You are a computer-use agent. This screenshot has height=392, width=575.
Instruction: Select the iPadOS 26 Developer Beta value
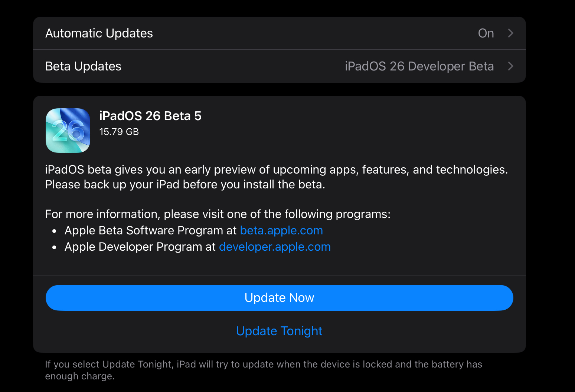point(419,66)
